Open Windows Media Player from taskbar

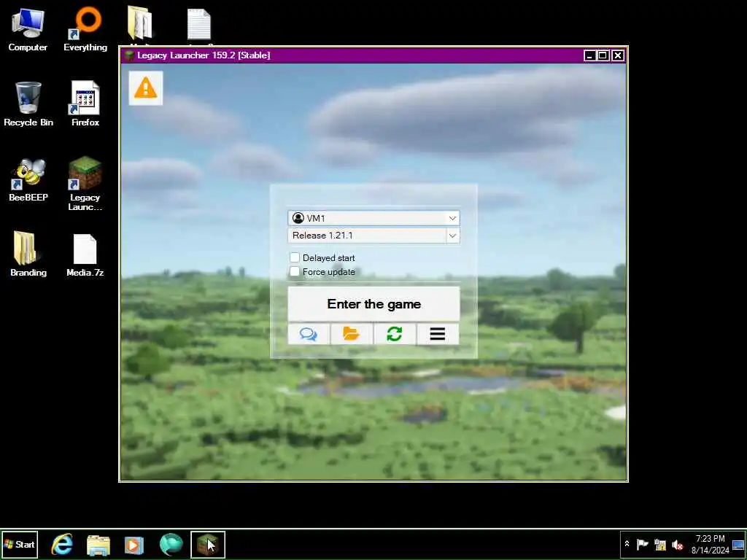pos(134,545)
